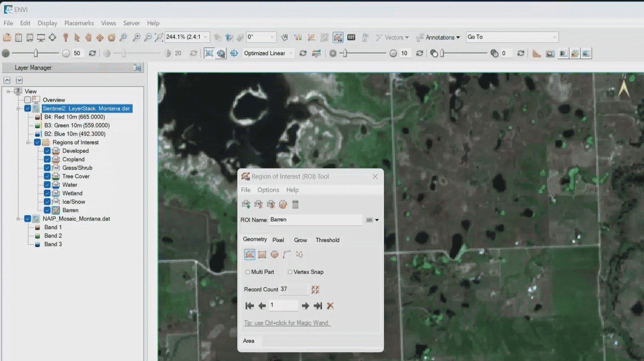The image size is (644, 361).
Task: Open the ROI color dropdown arrow
Action: tap(377, 220)
